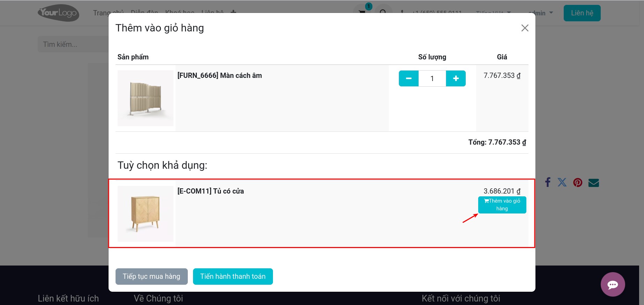Share product via email envelope icon
644x305 pixels.
(x=593, y=183)
